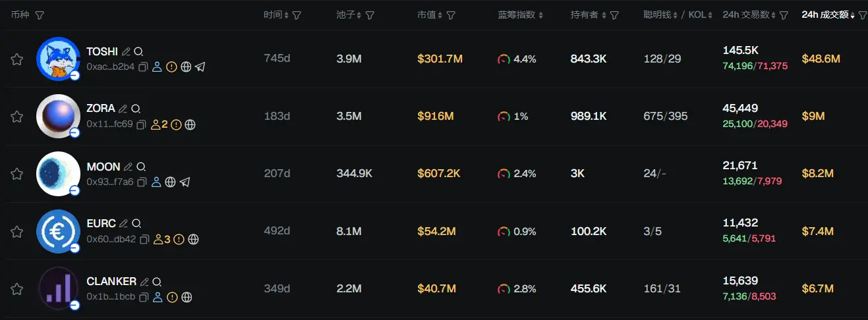Click the MOON token logo thumbnail
Viewport: 868px width, 320px height.
pos(58,173)
